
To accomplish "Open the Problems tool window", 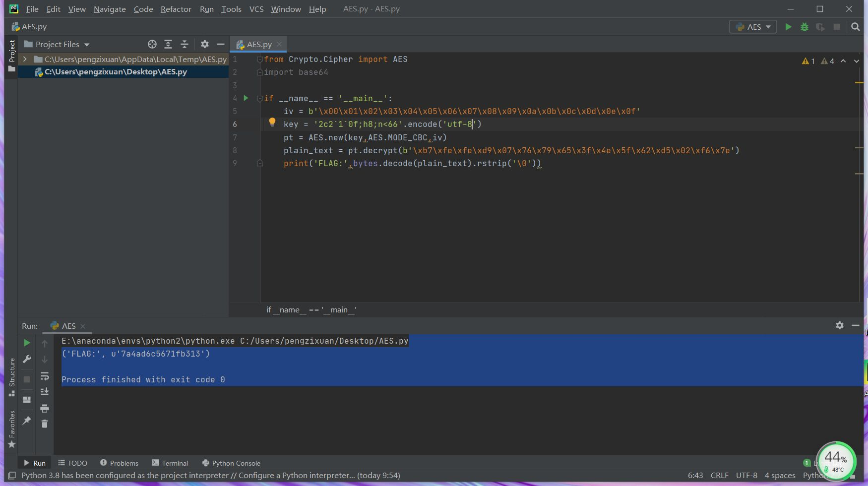I will pyautogui.click(x=119, y=463).
